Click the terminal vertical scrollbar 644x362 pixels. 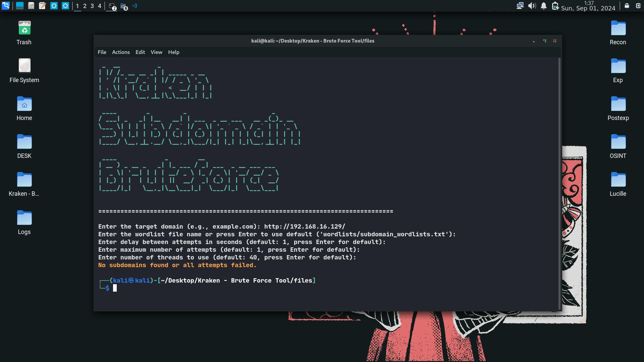[559, 184]
